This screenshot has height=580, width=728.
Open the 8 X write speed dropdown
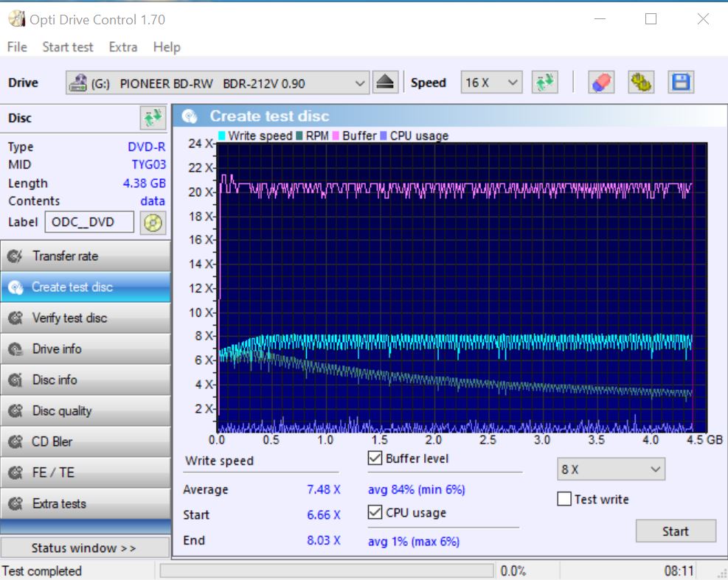[x=611, y=469]
